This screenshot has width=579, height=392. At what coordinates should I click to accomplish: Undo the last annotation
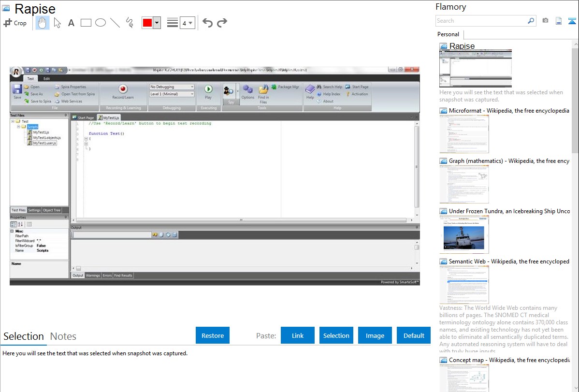207,23
